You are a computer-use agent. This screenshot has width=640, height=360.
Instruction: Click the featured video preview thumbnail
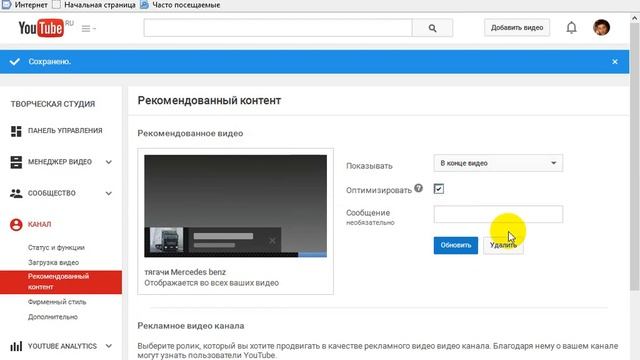click(x=236, y=206)
